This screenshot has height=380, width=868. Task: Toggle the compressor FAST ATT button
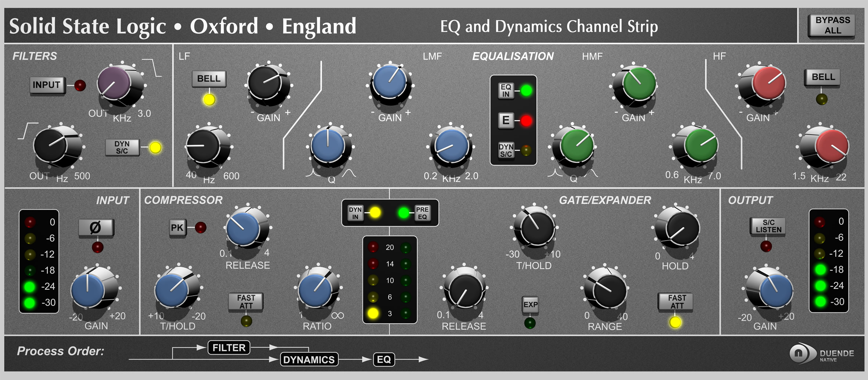[x=246, y=302]
